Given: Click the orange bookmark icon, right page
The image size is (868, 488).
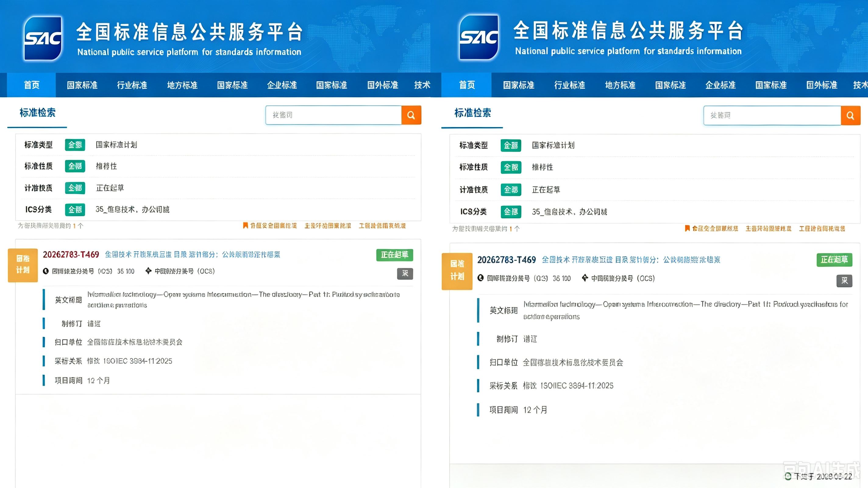Looking at the screenshot, I should pyautogui.click(x=687, y=228).
